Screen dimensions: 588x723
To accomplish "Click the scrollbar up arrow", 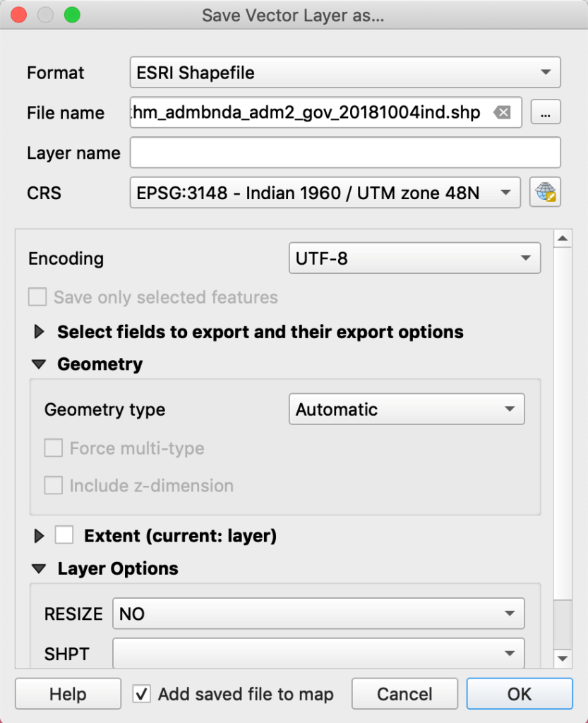I will 563,239.
